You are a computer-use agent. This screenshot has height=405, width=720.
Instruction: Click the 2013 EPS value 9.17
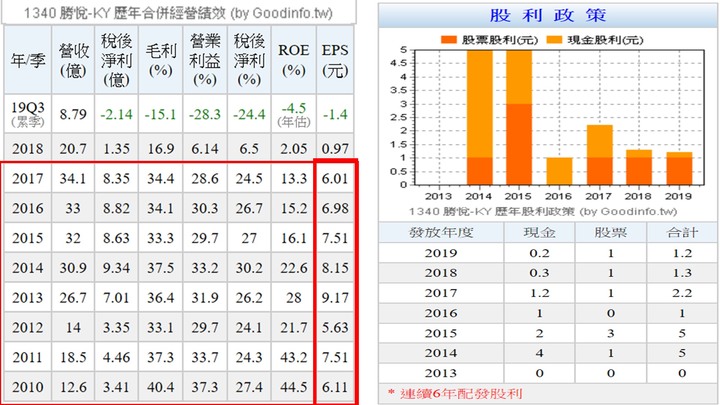tap(335, 298)
